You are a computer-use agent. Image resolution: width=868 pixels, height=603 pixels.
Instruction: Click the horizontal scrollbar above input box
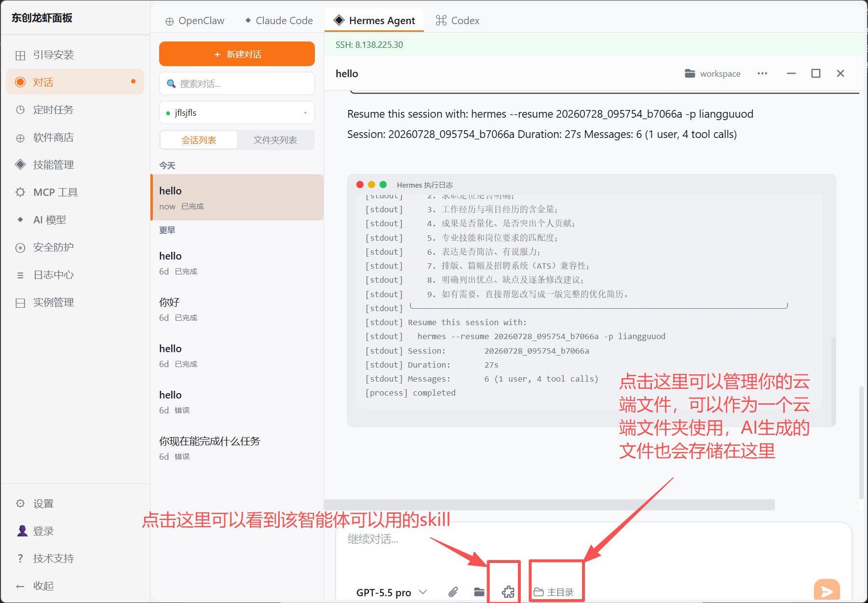pos(550,505)
